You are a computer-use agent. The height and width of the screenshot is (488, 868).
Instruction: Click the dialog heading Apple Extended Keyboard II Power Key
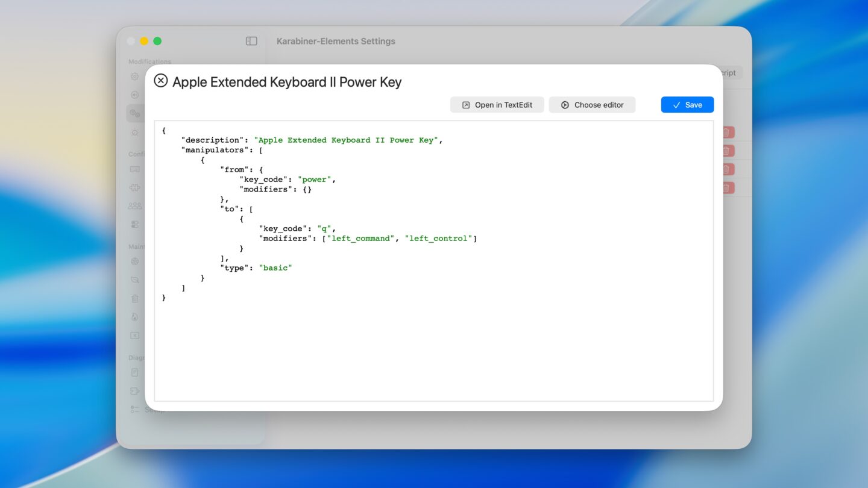(287, 82)
